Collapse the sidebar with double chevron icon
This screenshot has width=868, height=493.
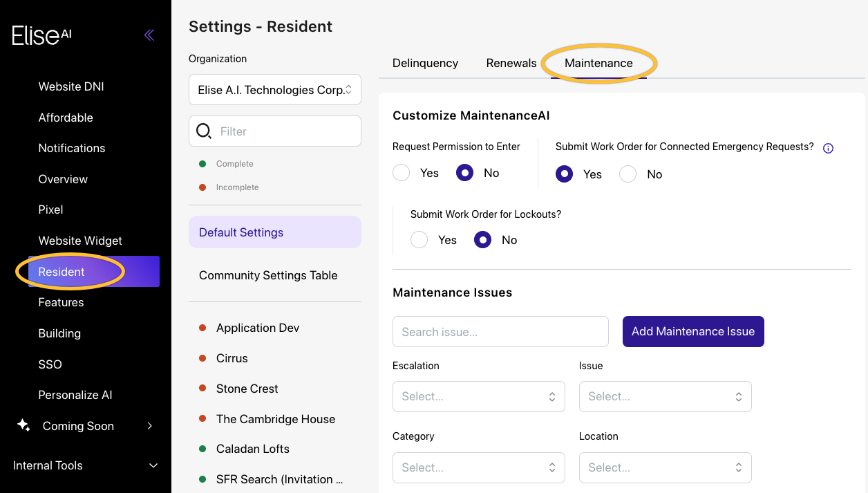149,35
